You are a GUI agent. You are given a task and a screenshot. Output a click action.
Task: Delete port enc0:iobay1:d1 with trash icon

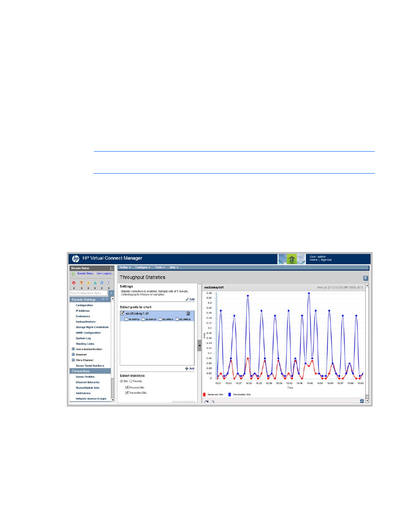pos(188,314)
